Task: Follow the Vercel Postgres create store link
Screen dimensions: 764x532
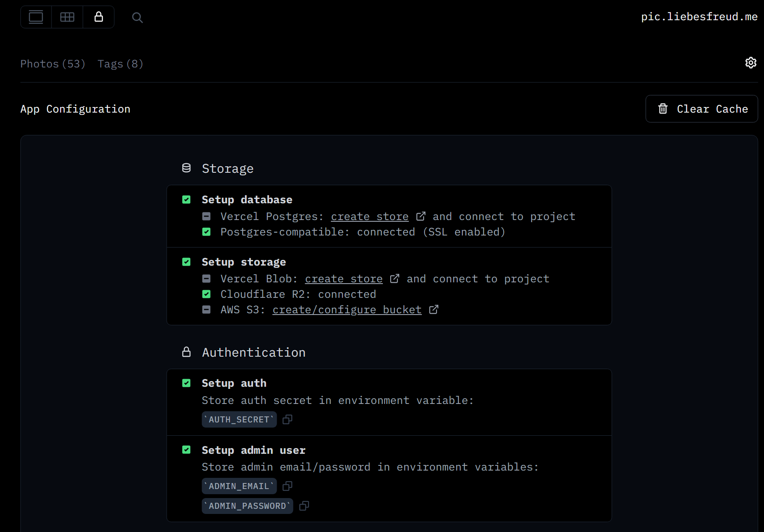Action: point(370,217)
